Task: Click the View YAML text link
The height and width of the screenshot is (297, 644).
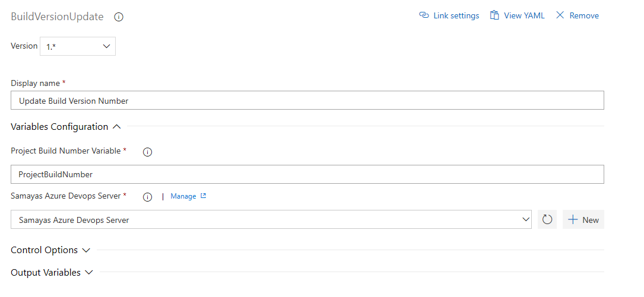Action: coord(524,16)
